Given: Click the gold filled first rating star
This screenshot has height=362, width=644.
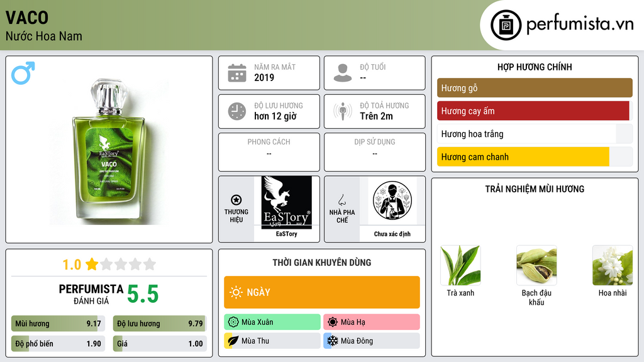Looking at the screenshot, I should coord(92,264).
